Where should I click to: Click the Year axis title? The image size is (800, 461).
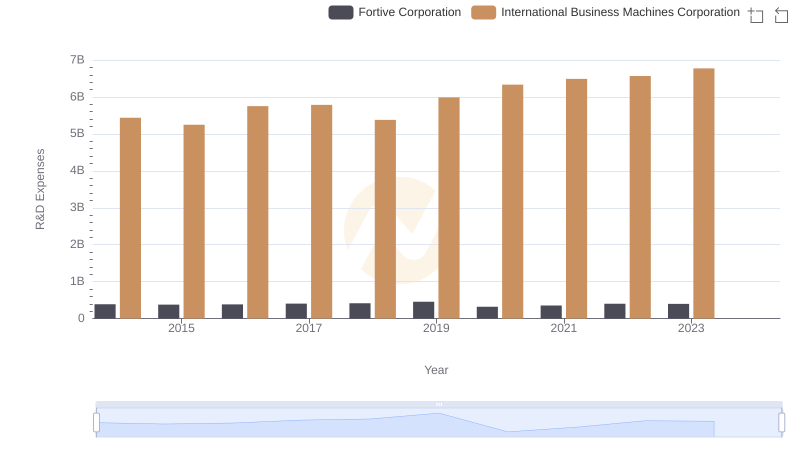click(436, 370)
